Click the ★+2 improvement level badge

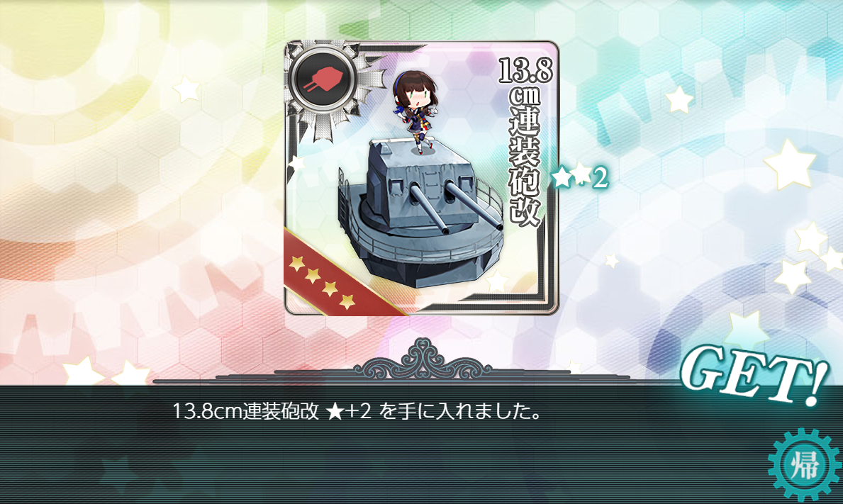580,177
